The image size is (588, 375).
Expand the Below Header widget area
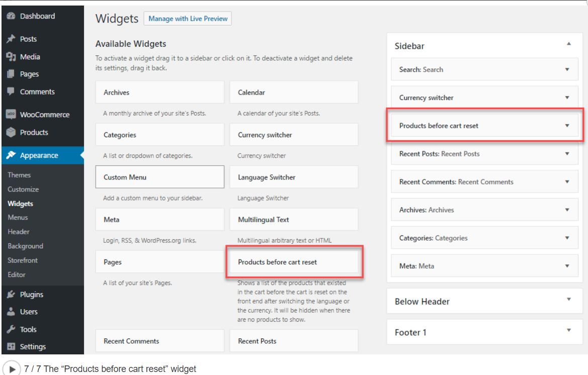click(x=569, y=299)
